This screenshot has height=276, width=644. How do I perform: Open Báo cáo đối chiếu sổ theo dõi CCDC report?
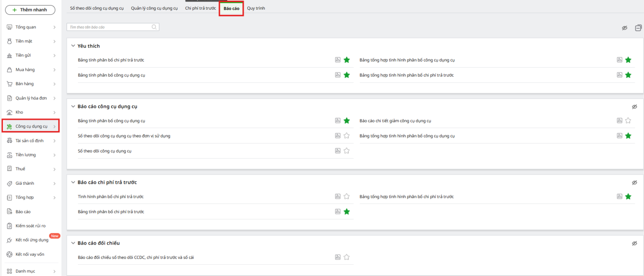point(136,257)
